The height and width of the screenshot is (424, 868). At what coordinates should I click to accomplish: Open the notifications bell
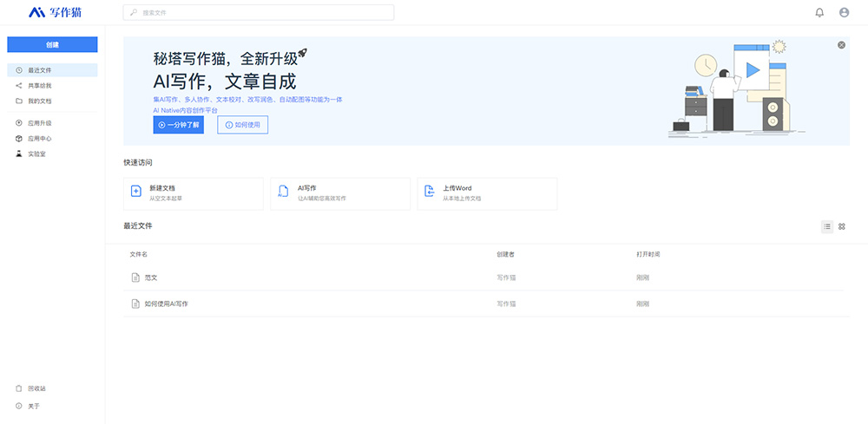click(x=819, y=12)
